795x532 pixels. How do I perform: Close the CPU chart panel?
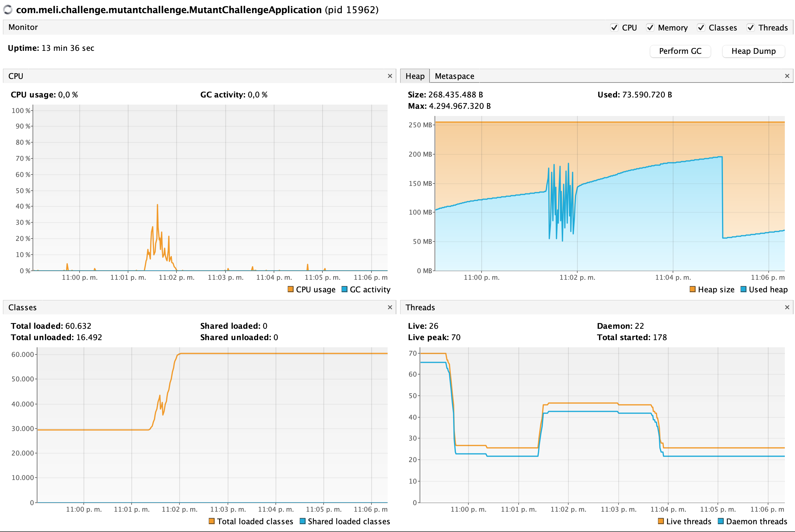390,76
